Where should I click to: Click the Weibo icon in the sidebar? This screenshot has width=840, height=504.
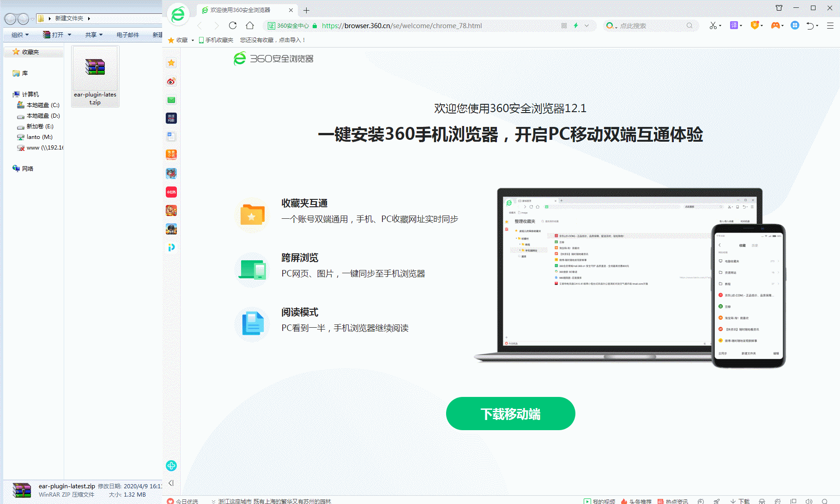tap(171, 82)
